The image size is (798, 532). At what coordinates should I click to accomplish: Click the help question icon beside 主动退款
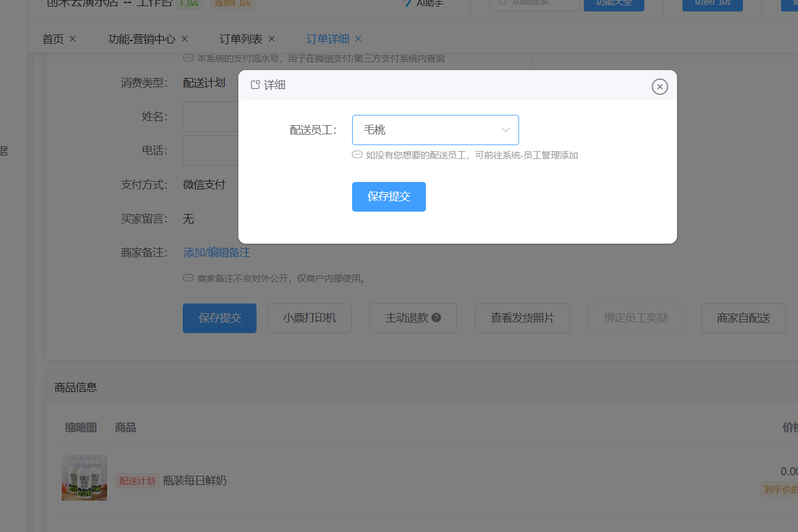436,318
